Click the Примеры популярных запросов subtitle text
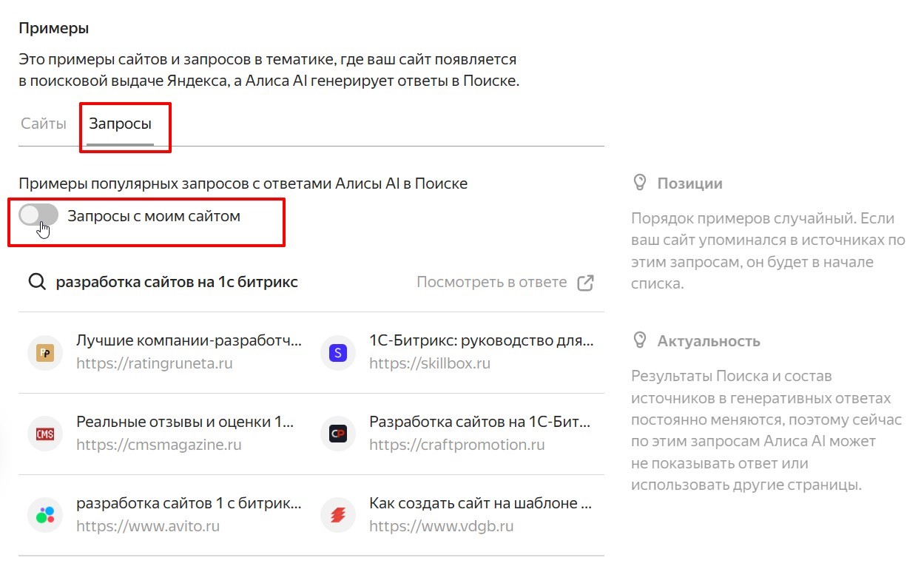Screen dimensions: 924x569 243,183
